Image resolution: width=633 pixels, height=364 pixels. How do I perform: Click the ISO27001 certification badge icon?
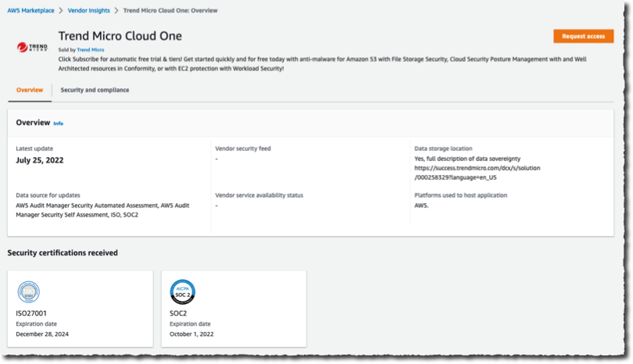coord(29,292)
